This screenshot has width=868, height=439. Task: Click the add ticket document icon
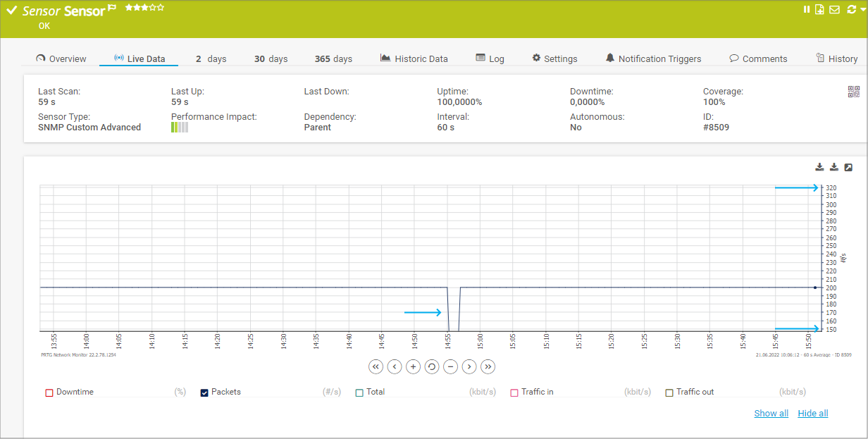[820, 9]
